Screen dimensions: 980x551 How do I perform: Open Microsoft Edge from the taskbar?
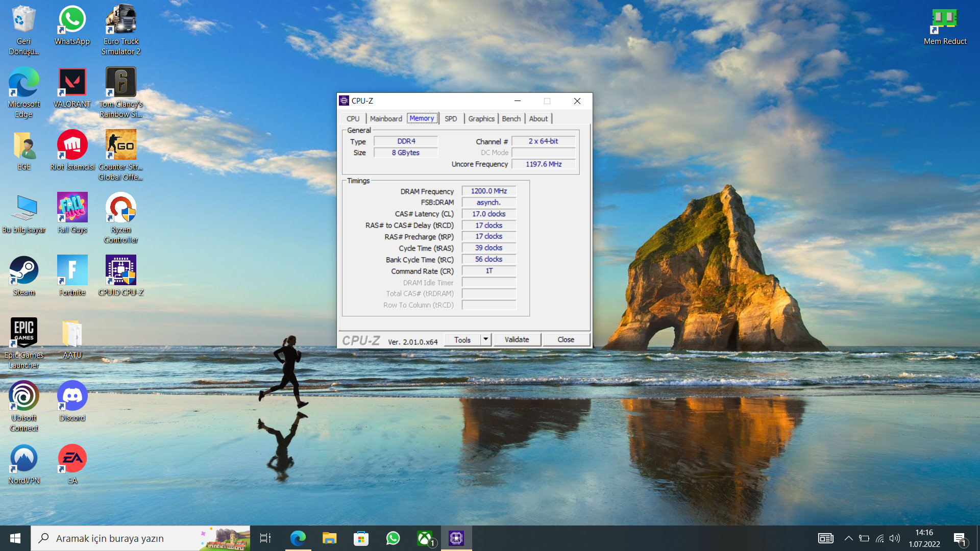(298, 538)
